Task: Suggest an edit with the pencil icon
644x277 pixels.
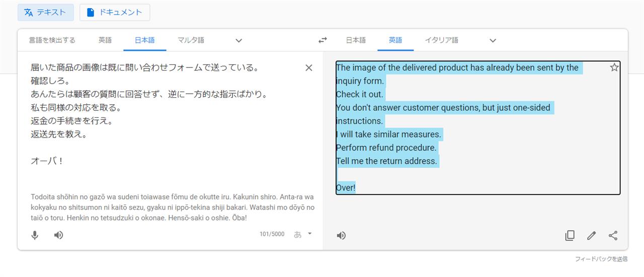Action: point(591,235)
